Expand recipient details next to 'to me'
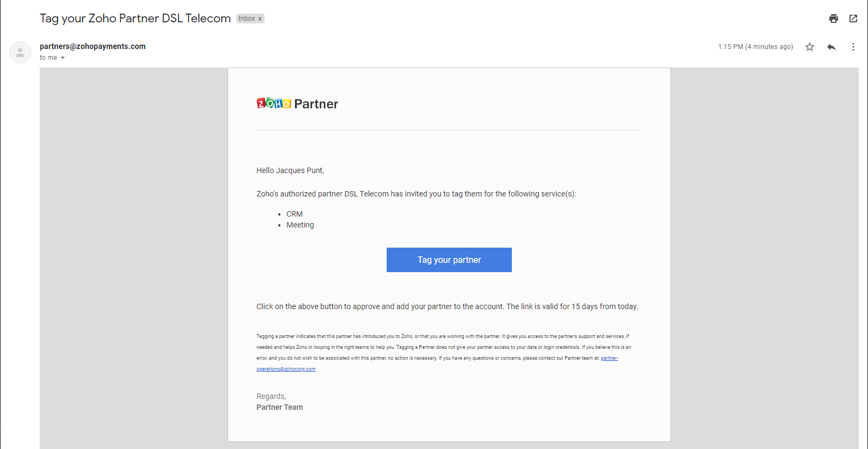Screen dimensions: 868x449 [63, 58]
